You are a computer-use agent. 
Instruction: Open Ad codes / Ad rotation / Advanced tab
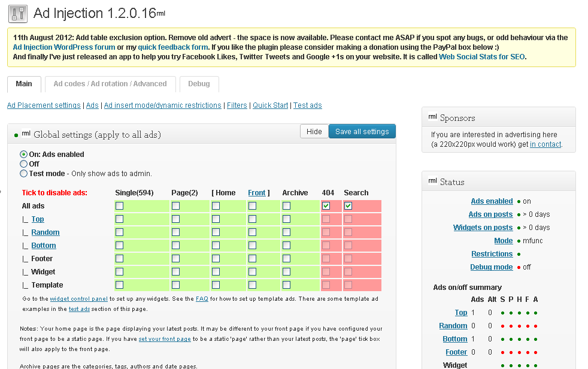point(110,84)
